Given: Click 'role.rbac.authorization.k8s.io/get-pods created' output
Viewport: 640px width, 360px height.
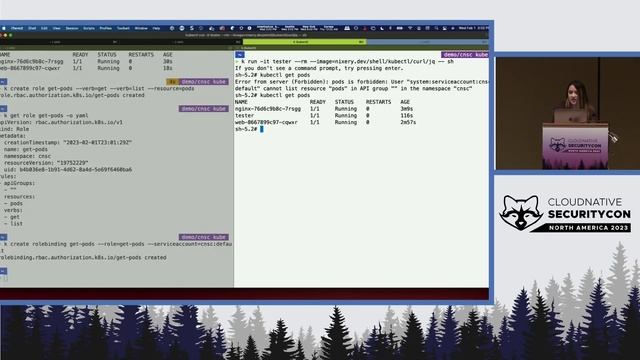Looking at the screenshot, I should (x=72, y=95).
